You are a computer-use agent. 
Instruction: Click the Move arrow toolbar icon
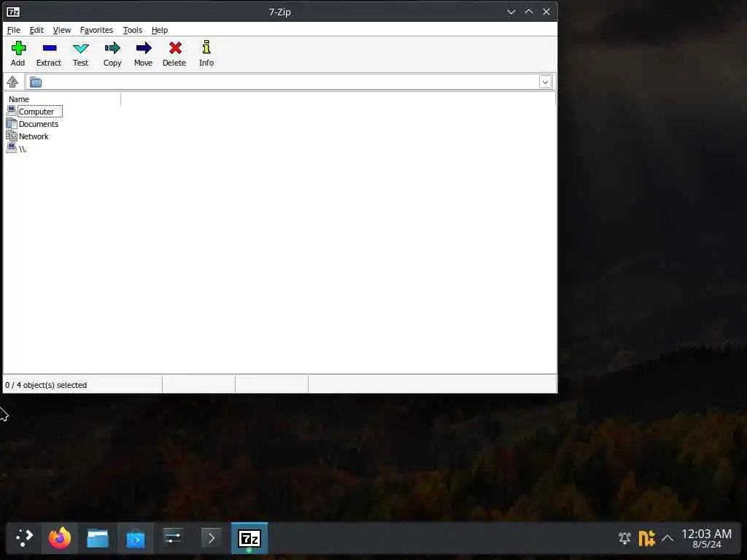143,53
